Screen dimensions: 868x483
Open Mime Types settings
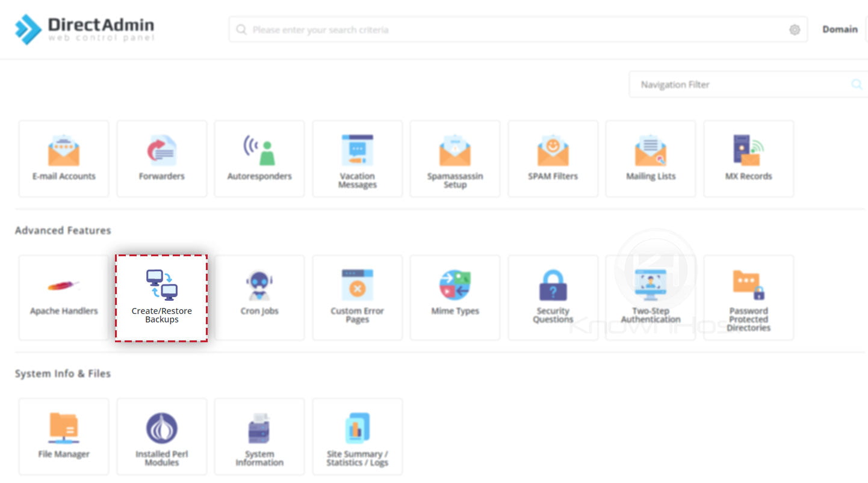point(454,297)
